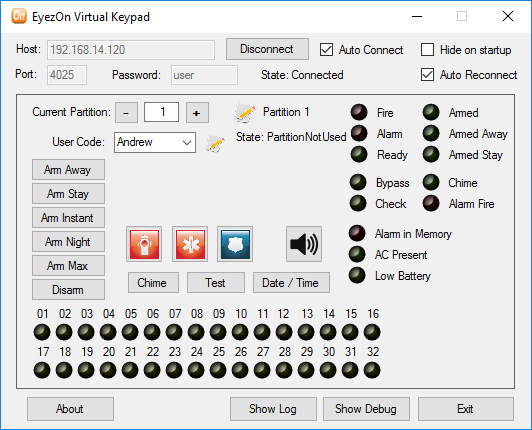The width and height of the screenshot is (532, 430).
Task: Click the zone 01 indicator light
Action: pyautogui.click(x=42, y=332)
